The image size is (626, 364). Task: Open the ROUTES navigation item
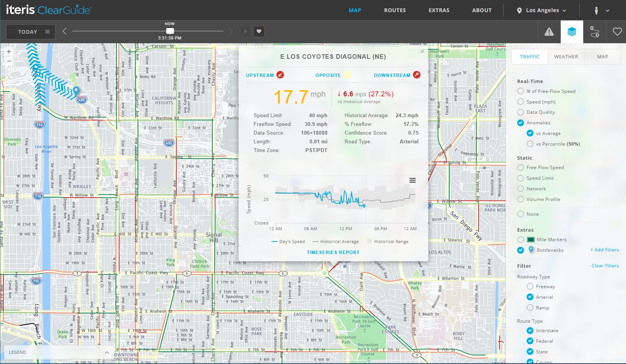(x=395, y=10)
